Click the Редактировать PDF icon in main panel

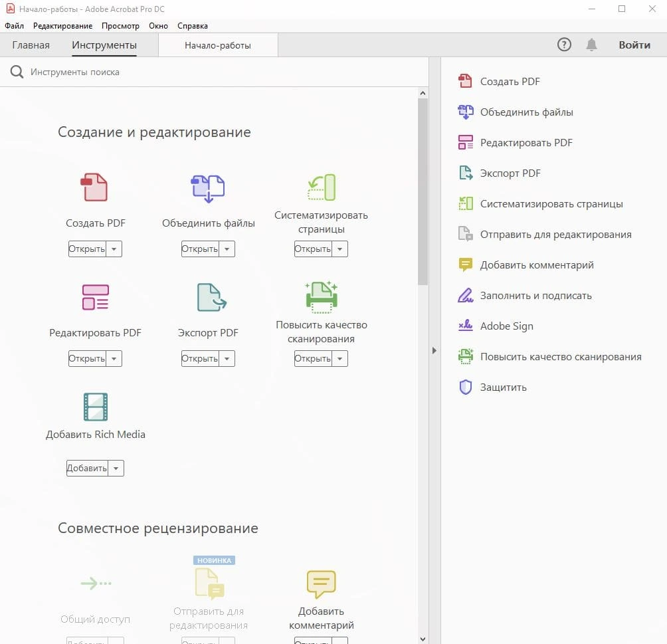[95, 297]
